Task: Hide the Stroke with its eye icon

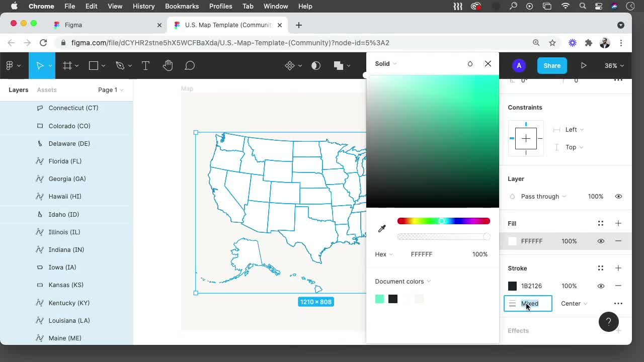Action: tap(601, 286)
